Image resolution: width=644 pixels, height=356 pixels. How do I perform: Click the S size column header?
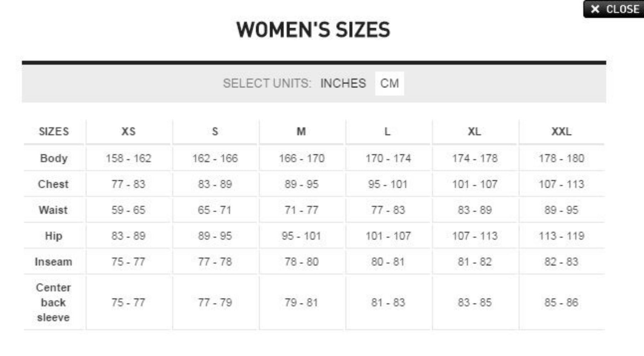(215, 131)
